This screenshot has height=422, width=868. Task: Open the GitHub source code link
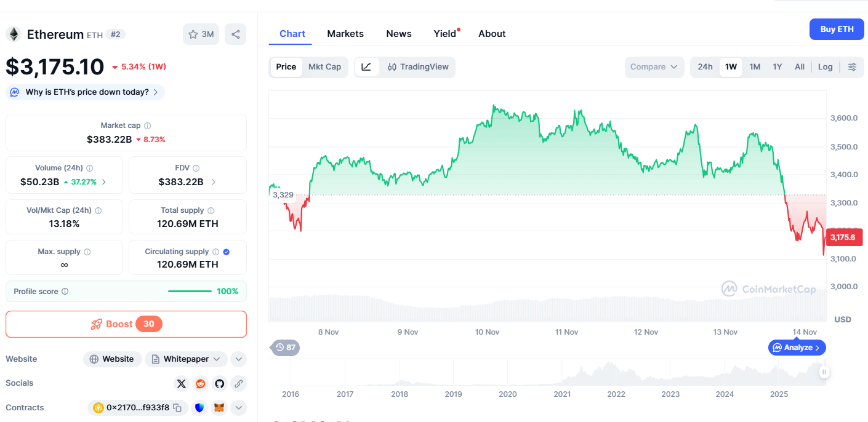coord(219,384)
